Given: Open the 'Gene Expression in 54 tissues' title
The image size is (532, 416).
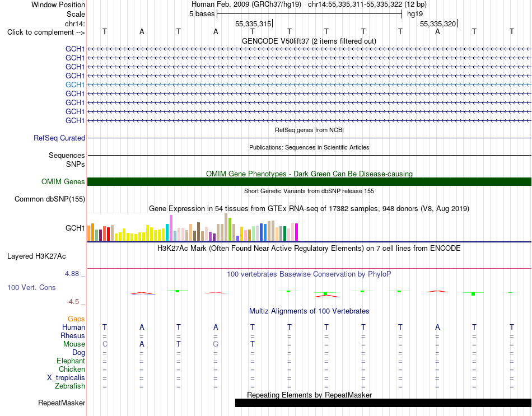Looking at the screenshot, I should pos(309,208).
